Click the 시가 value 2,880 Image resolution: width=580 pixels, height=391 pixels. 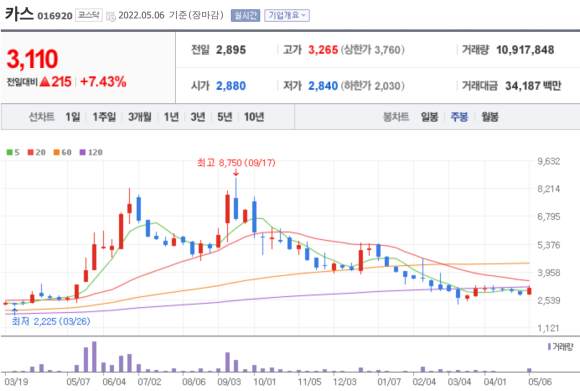pos(231,86)
